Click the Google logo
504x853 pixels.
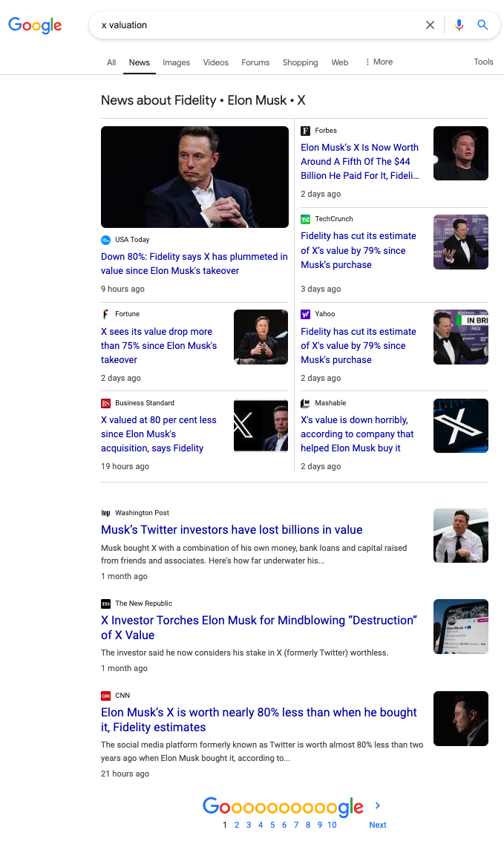(x=35, y=25)
